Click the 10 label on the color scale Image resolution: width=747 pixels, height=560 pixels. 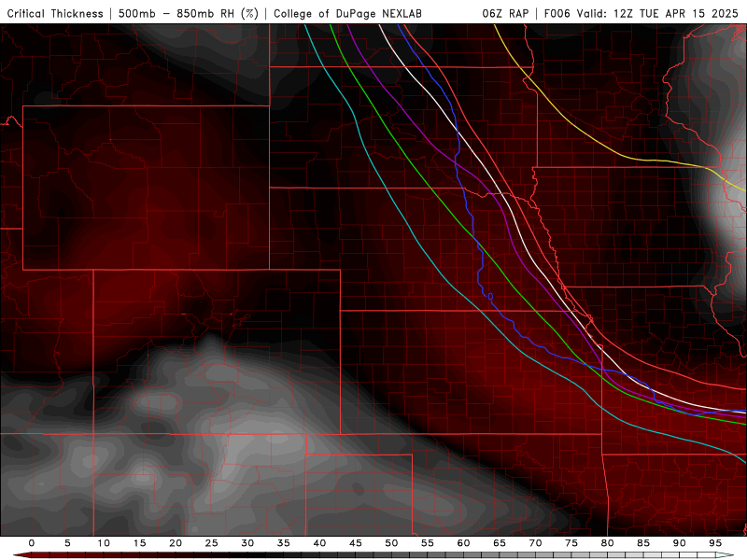point(104,543)
